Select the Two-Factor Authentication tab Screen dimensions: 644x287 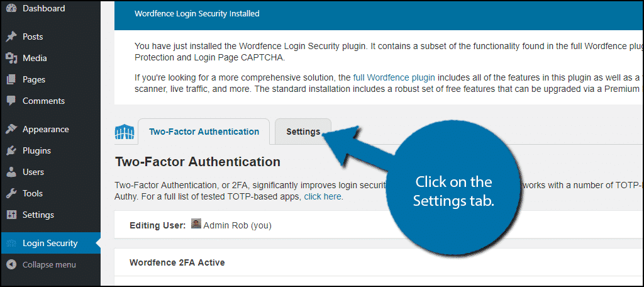click(204, 132)
